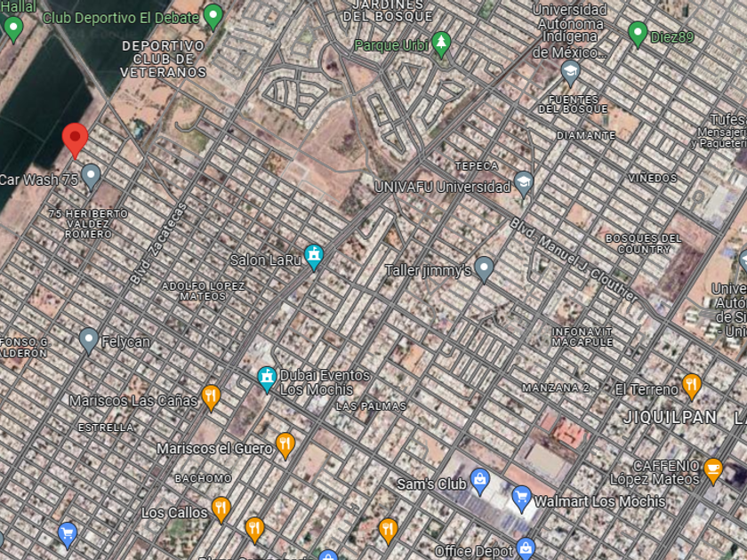Screen dimensions: 747x560
Task: Click the Universidad Autónoma Indígena de México label
Action: pyautogui.click(x=570, y=31)
